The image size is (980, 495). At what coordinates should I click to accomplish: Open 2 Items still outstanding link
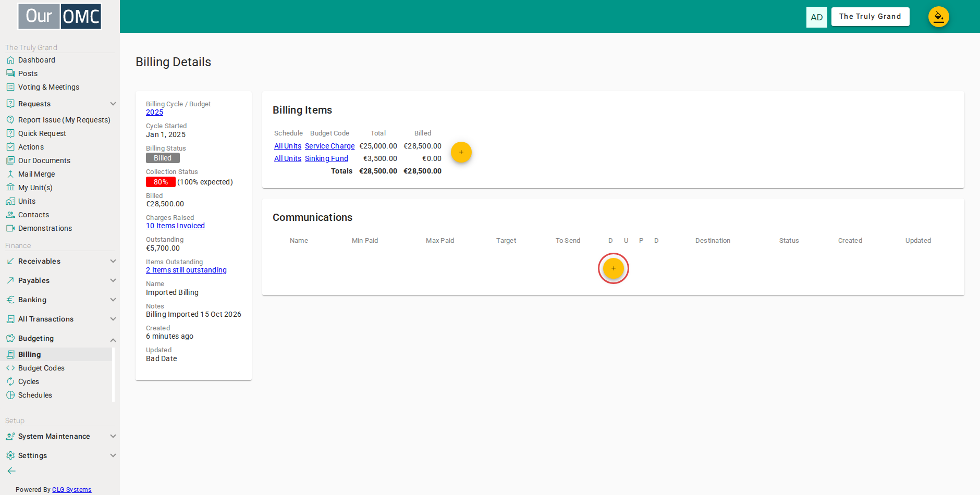186,270
